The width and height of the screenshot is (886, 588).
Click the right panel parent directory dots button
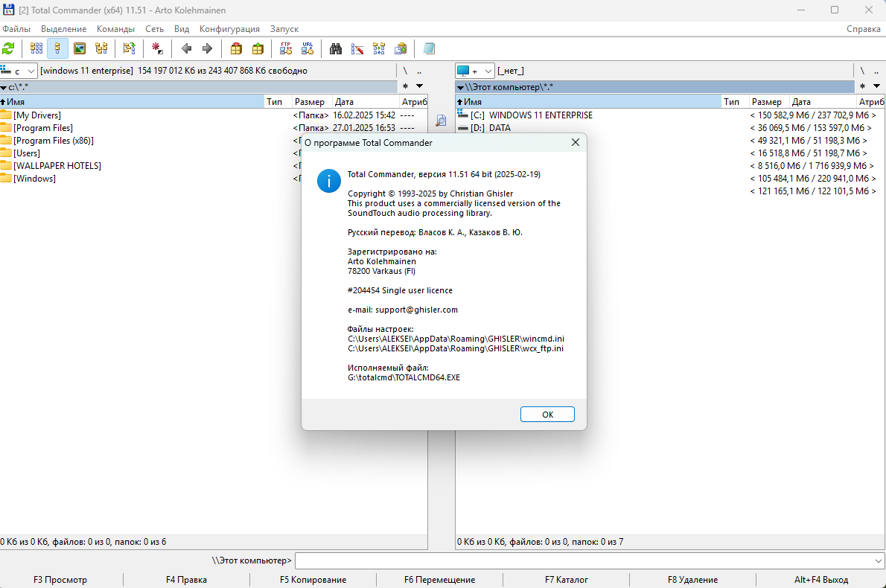click(x=876, y=71)
